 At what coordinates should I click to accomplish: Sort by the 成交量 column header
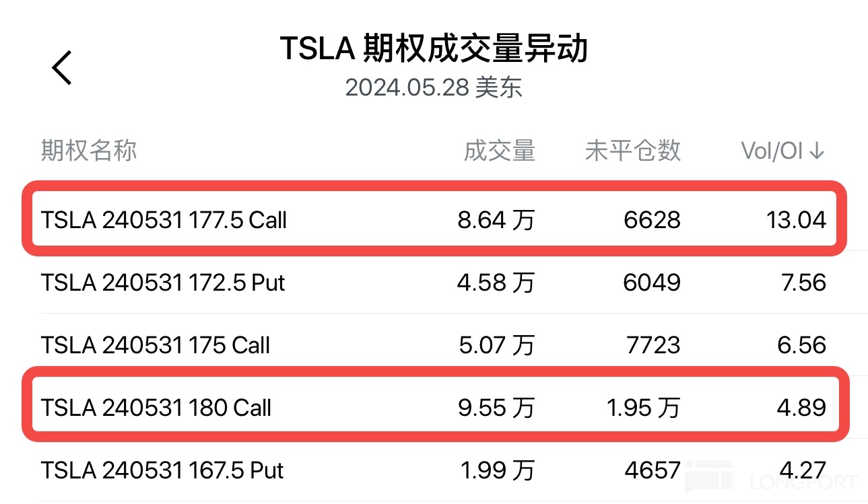pyautogui.click(x=499, y=151)
